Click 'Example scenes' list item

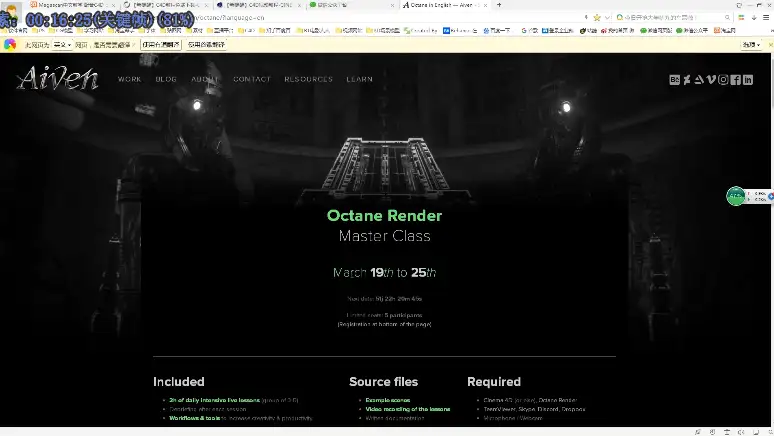click(387, 400)
